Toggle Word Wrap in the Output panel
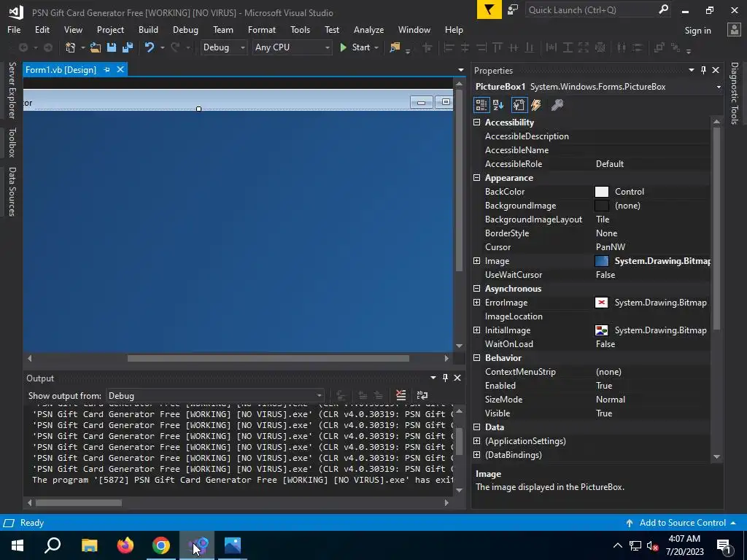The width and height of the screenshot is (747, 560). tap(422, 395)
